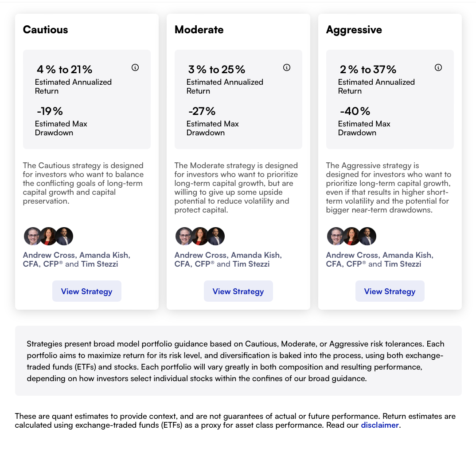
Task: Open the disclaimer link
Action: coord(379,425)
